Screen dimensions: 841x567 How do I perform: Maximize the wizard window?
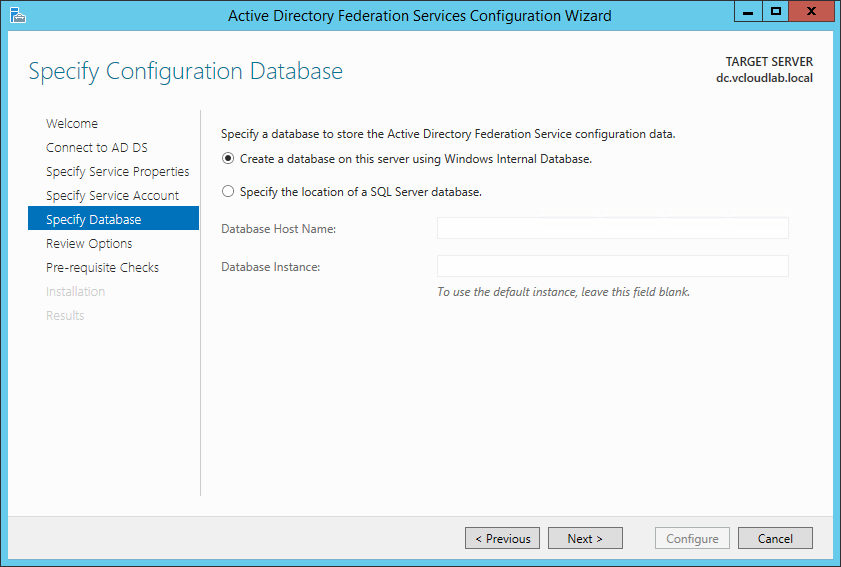click(776, 11)
